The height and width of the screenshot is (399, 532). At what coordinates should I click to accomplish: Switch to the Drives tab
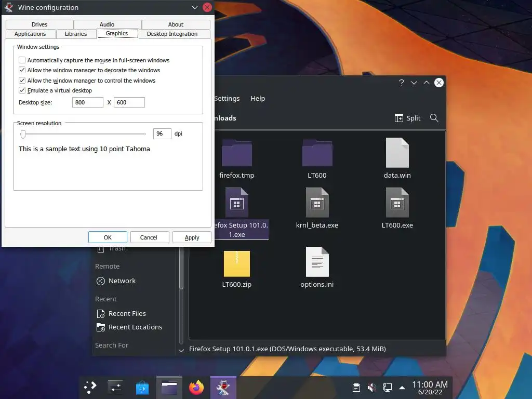click(39, 24)
